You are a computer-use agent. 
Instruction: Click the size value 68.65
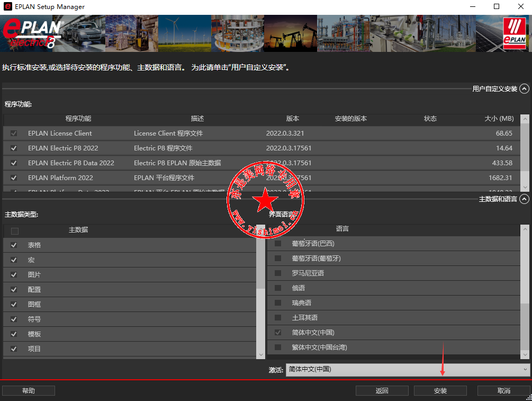(x=504, y=133)
